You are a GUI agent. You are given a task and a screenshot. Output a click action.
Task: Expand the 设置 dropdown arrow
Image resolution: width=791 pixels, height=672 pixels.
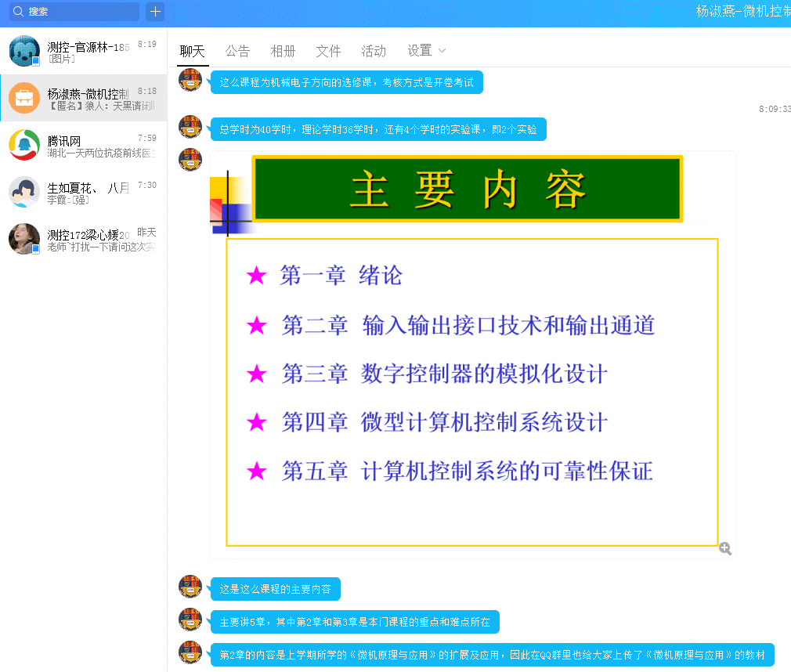[x=442, y=51]
